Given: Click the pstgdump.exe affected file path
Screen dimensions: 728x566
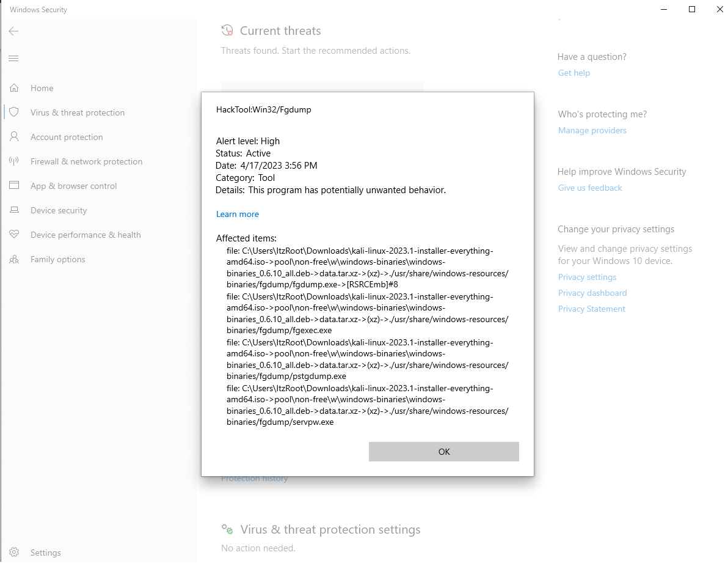Looking at the screenshot, I should 367,359.
